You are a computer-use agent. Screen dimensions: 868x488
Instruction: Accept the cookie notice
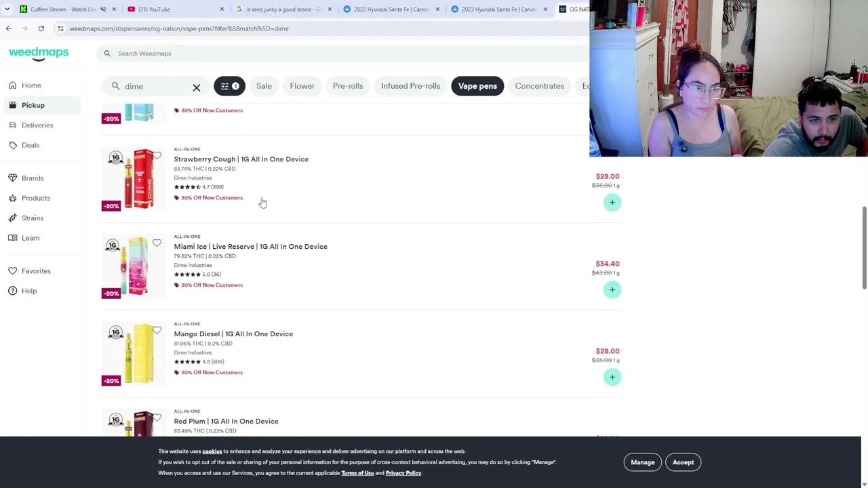683,462
